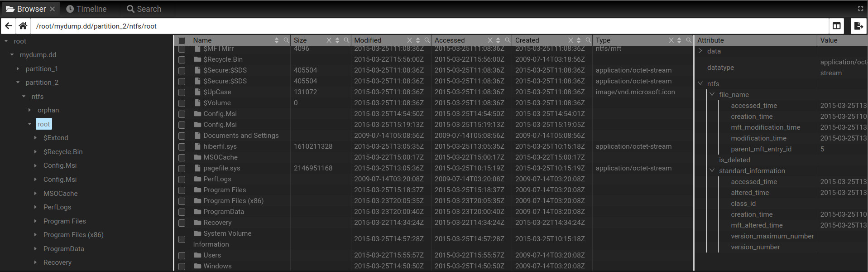868x272 pixels.
Task: Click the back arrow navigation button
Action: click(x=8, y=26)
